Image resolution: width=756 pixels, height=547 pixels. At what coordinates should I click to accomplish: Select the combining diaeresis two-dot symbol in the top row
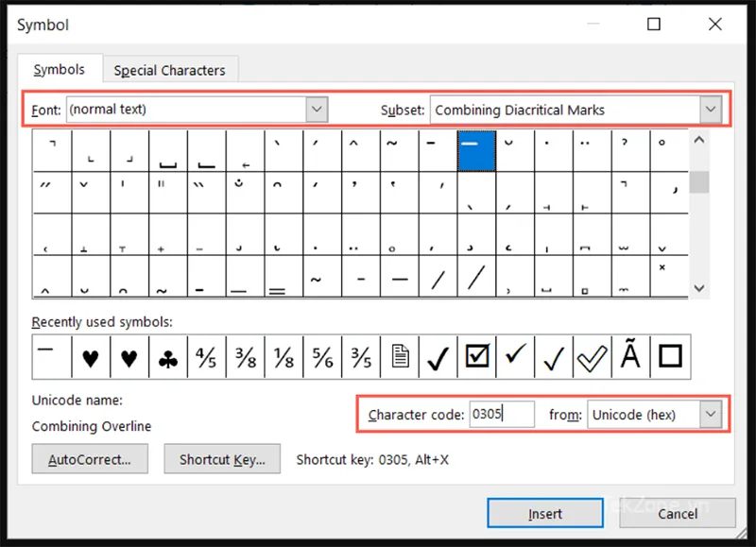point(593,151)
